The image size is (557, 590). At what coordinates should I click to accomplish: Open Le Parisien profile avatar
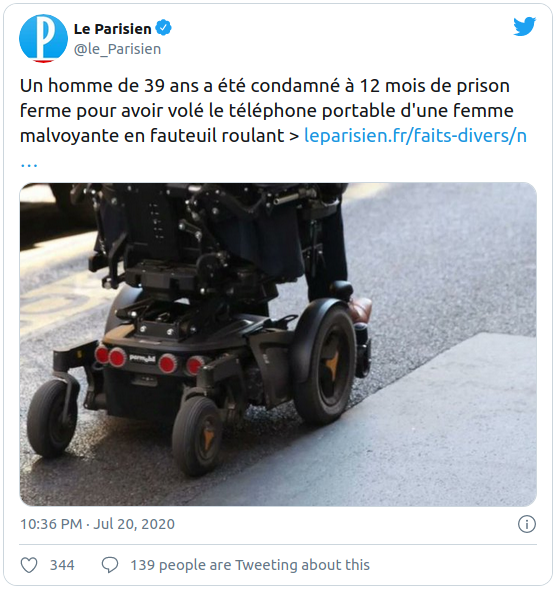43,38
